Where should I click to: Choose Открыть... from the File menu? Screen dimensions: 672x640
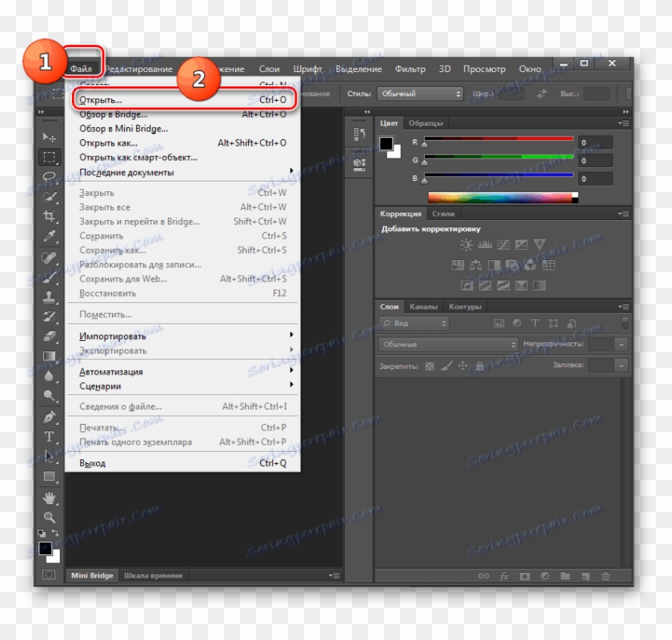coord(183,100)
